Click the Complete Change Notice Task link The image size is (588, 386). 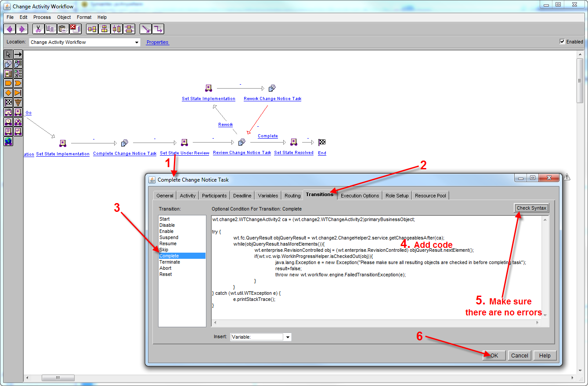coord(125,154)
